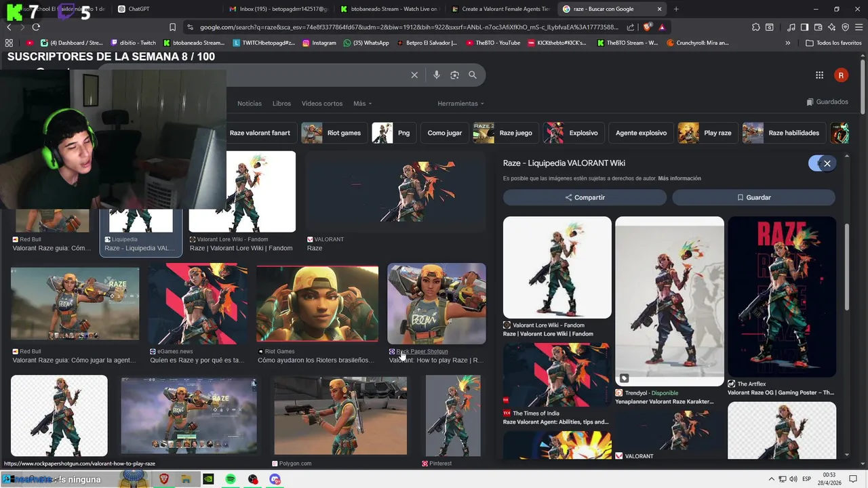Screen dimensions: 868x488
Task: Open the Polygon.com Raze image result
Action: coord(340,415)
